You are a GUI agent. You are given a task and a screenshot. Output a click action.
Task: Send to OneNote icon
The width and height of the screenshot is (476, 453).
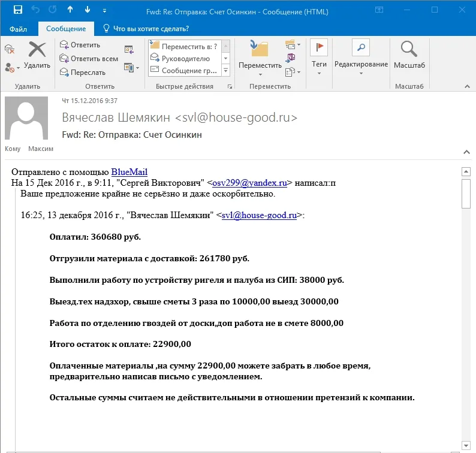[291, 58]
